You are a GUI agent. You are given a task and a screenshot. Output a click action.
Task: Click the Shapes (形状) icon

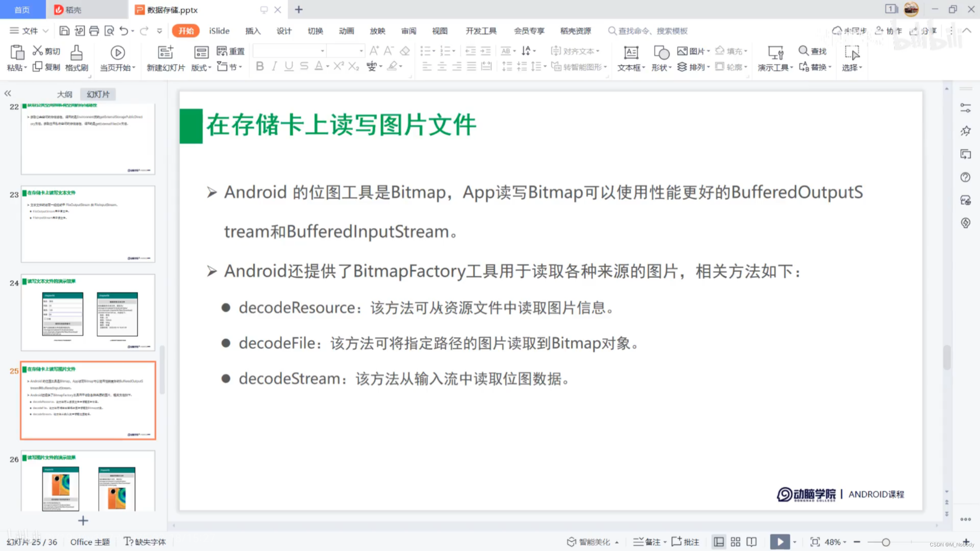(x=661, y=53)
